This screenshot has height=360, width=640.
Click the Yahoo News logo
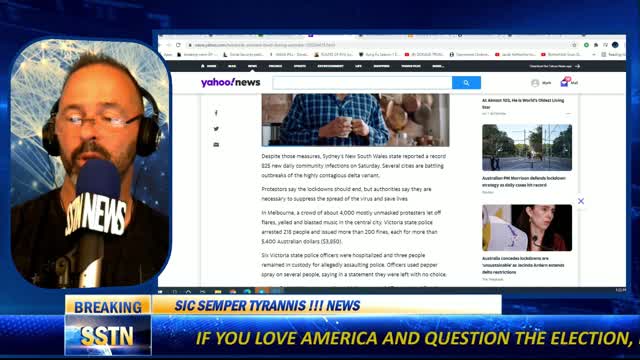231,82
